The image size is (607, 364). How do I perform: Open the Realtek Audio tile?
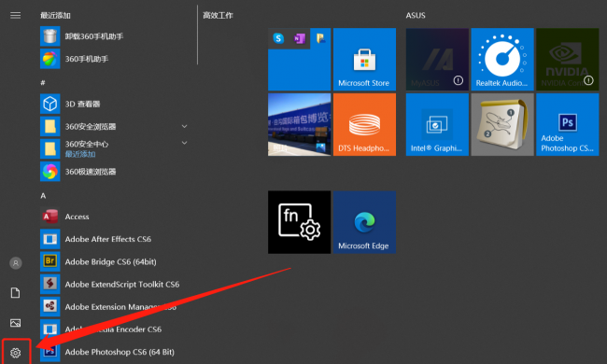(502, 59)
